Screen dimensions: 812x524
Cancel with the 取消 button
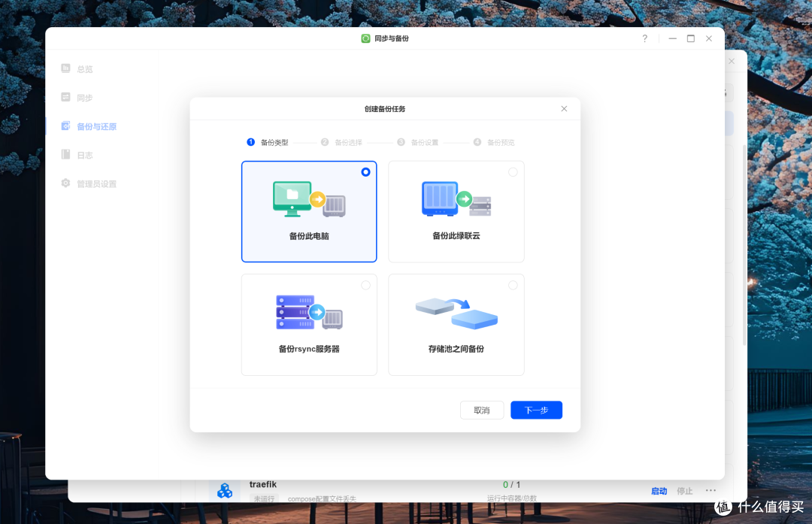(x=482, y=410)
